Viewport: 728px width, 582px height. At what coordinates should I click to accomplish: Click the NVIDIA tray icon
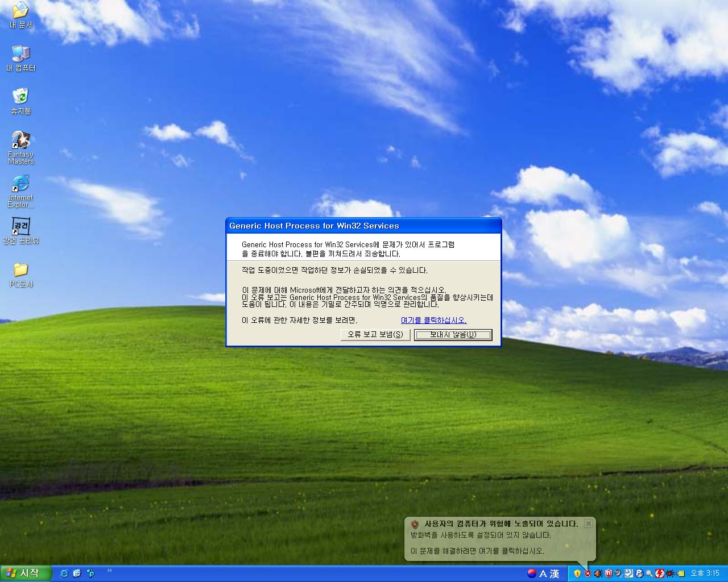point(680,573)
